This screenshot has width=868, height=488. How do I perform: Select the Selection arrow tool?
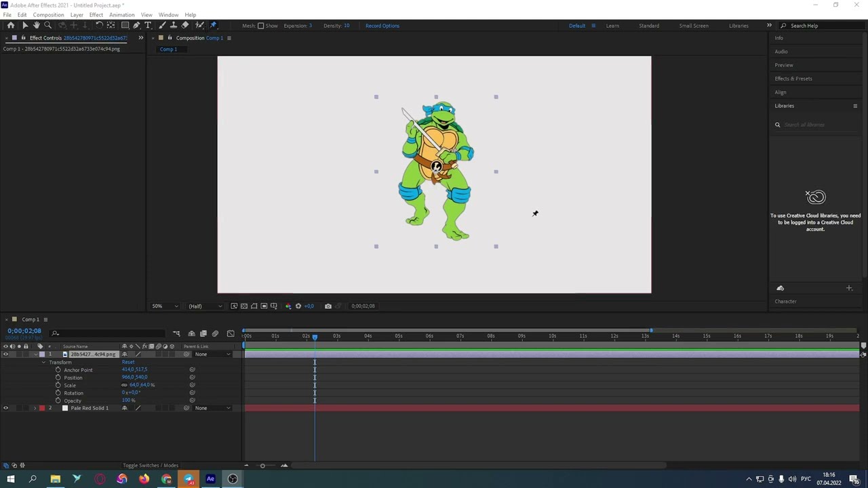(25, 25)
